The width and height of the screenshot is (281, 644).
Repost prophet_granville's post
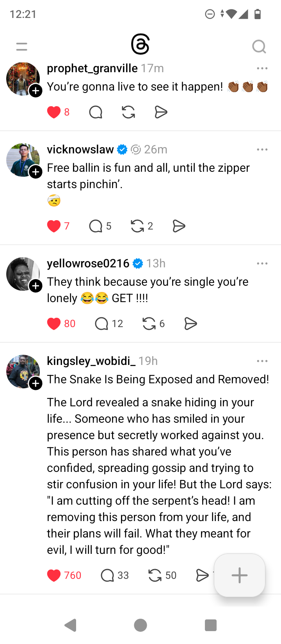point(128,112)
